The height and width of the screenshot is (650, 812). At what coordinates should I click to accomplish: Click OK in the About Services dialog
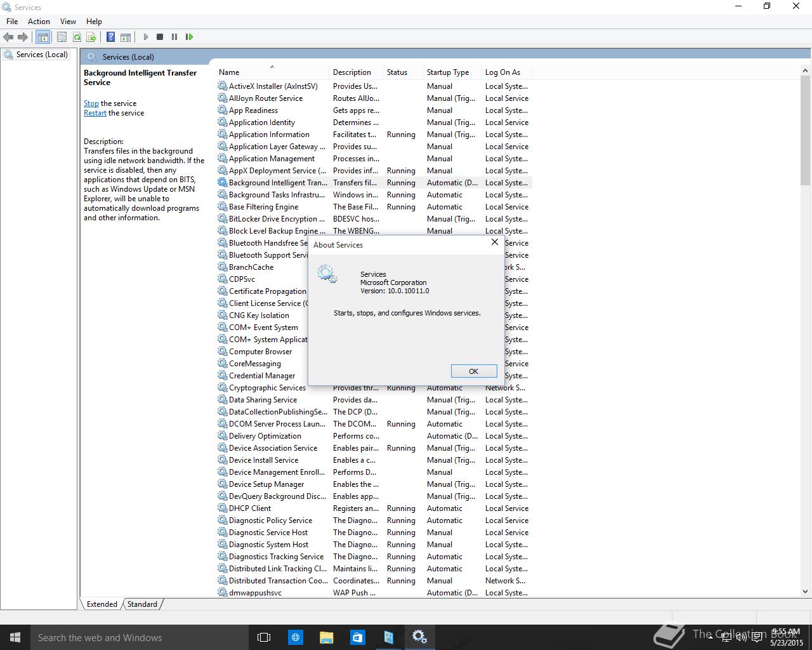pos(474,371)
